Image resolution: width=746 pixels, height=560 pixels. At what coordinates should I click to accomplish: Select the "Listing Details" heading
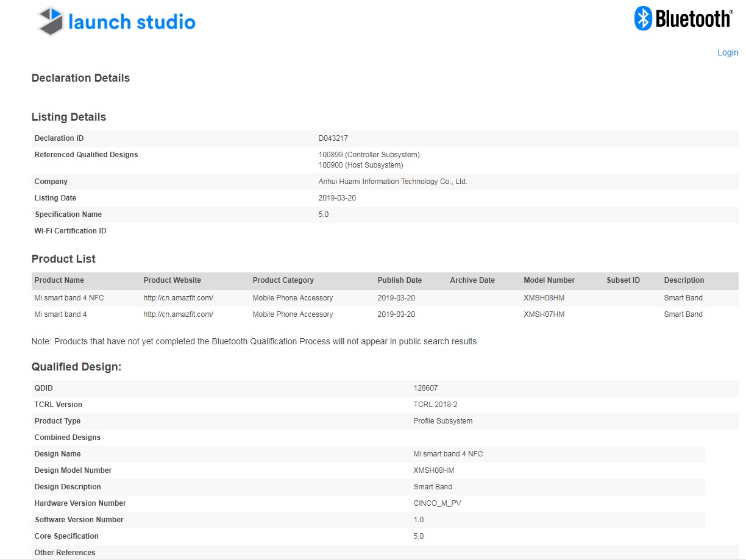point(69,117)
